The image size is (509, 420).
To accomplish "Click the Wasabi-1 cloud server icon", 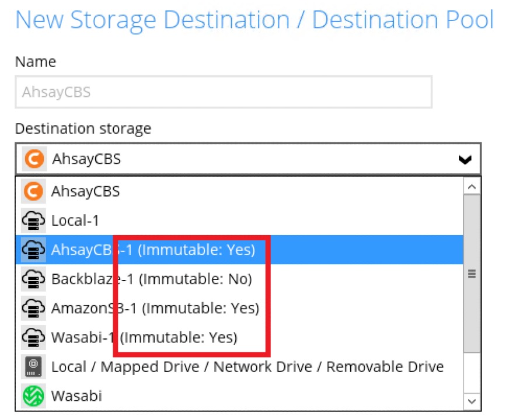I will (x=34, y=337).
